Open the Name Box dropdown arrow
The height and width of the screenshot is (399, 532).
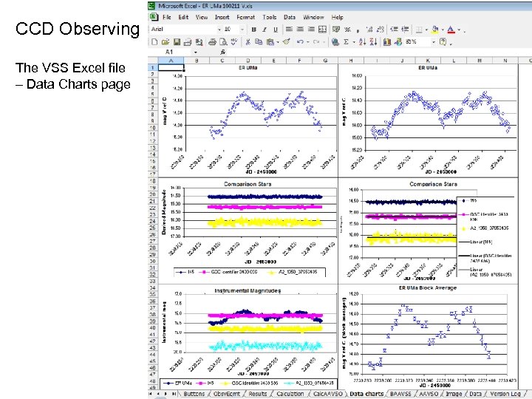point(195,52)
